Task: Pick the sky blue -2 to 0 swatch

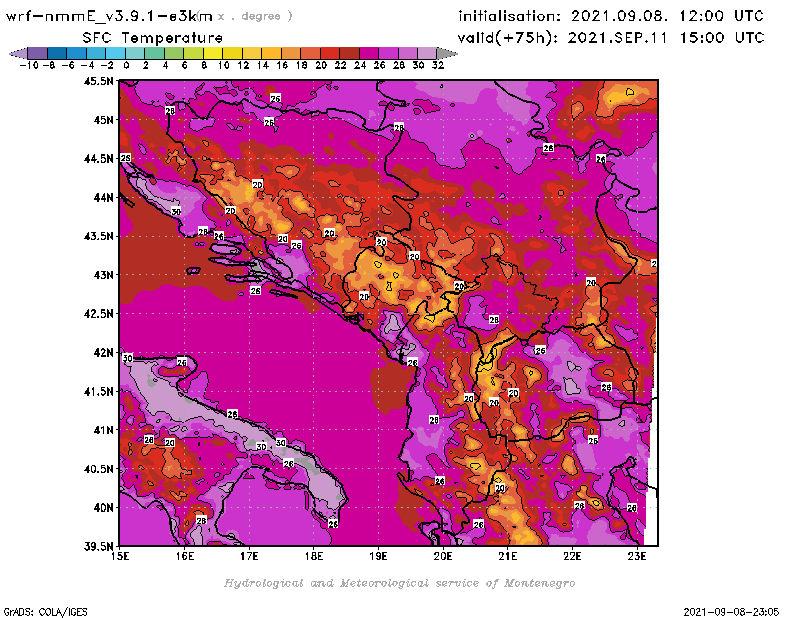Action: point(115,53)
